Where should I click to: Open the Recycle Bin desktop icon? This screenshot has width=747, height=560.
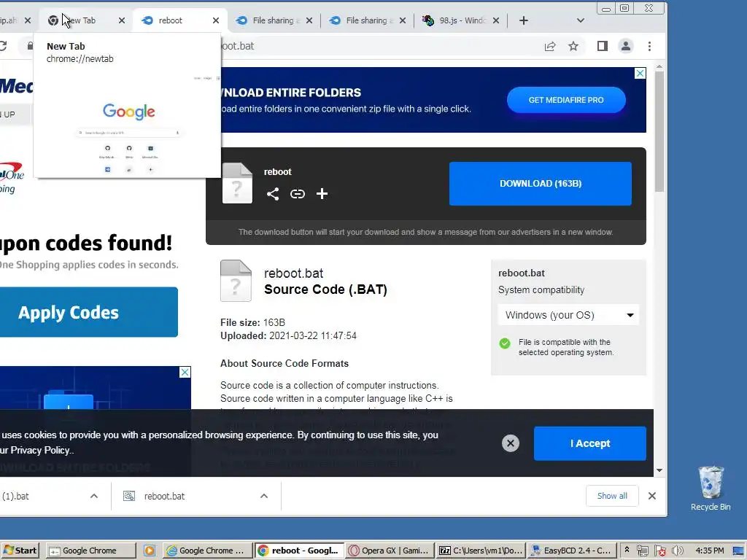(711, 489)
